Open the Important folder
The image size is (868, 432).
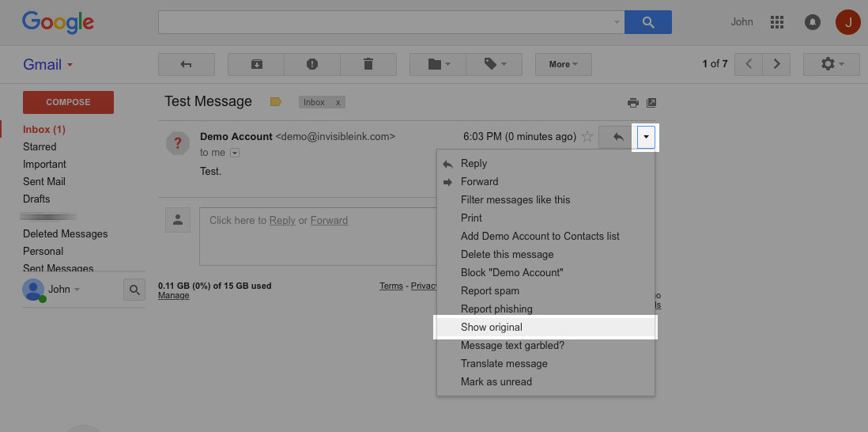click(44, 164)
